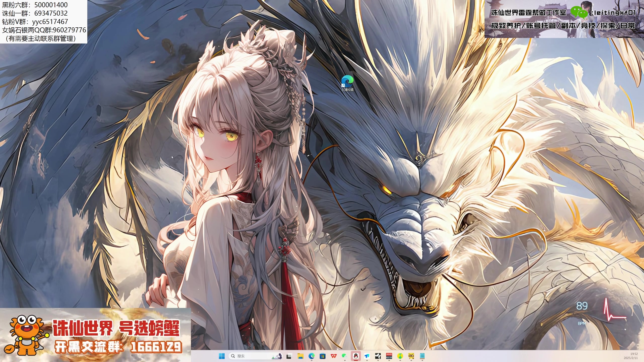Launch WPS Office from the taskbar
Screen dimensions: 644x362
point(333,356)
